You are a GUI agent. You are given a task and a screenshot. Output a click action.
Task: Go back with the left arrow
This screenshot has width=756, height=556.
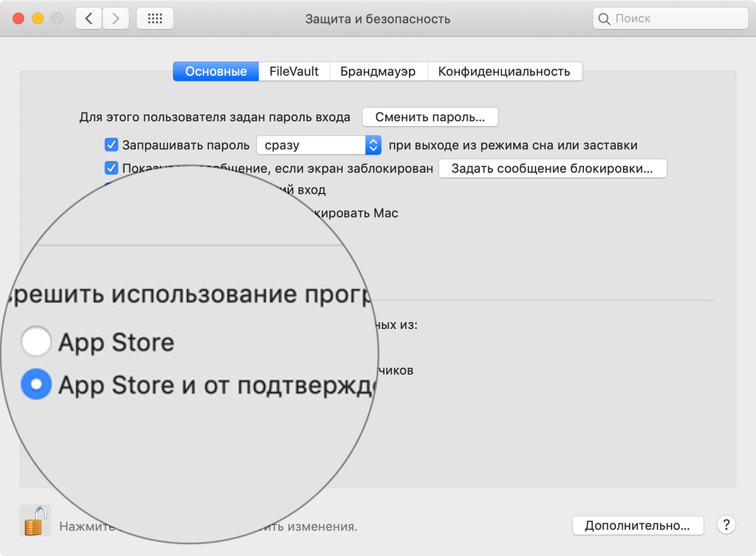click(x=89, y=19)
